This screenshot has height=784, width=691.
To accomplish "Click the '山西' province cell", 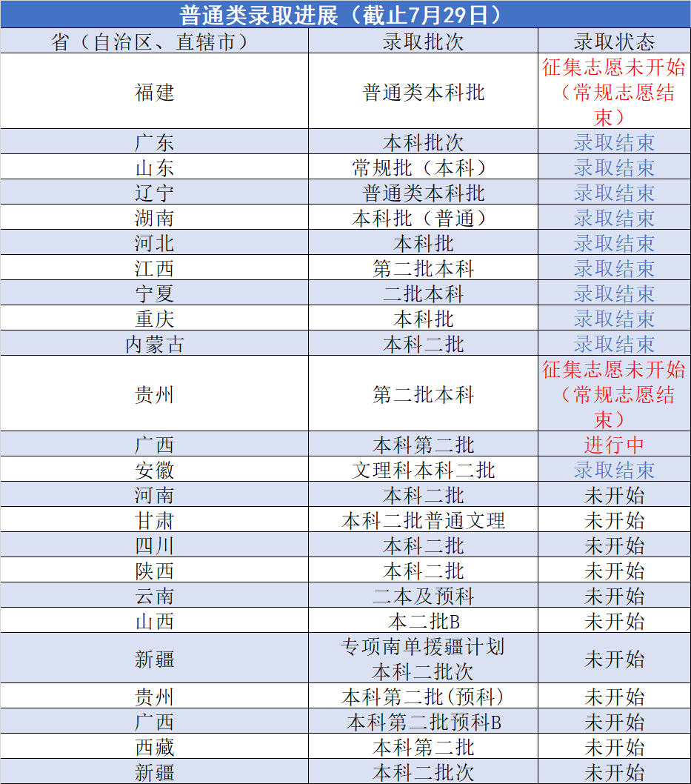I will pos(154,621).
